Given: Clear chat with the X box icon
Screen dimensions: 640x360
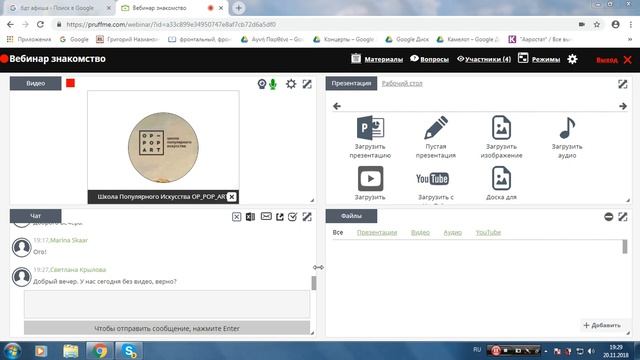Looking at the screenshot, I should [236, 217].
